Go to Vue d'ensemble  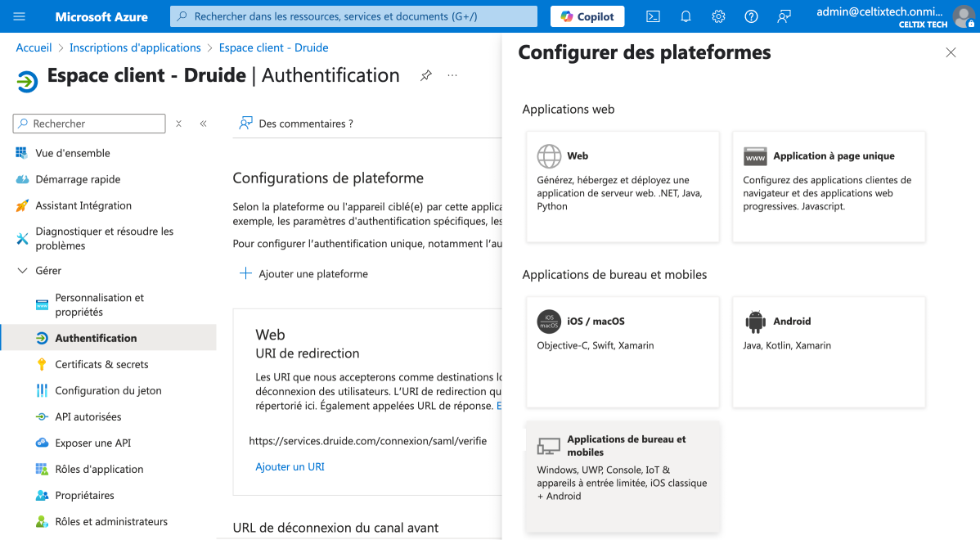72,153
